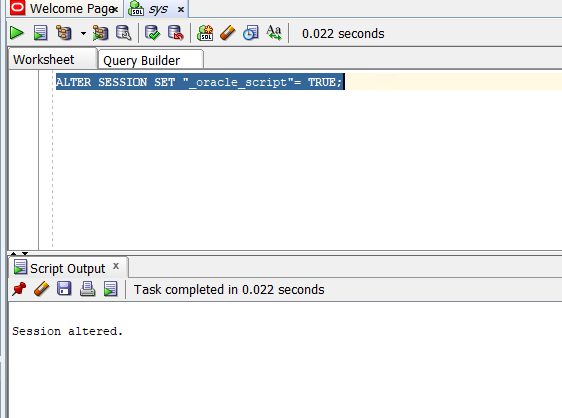Save the script output with floppy icon
The image size is (562, 418).
click(x=64, y=289)
